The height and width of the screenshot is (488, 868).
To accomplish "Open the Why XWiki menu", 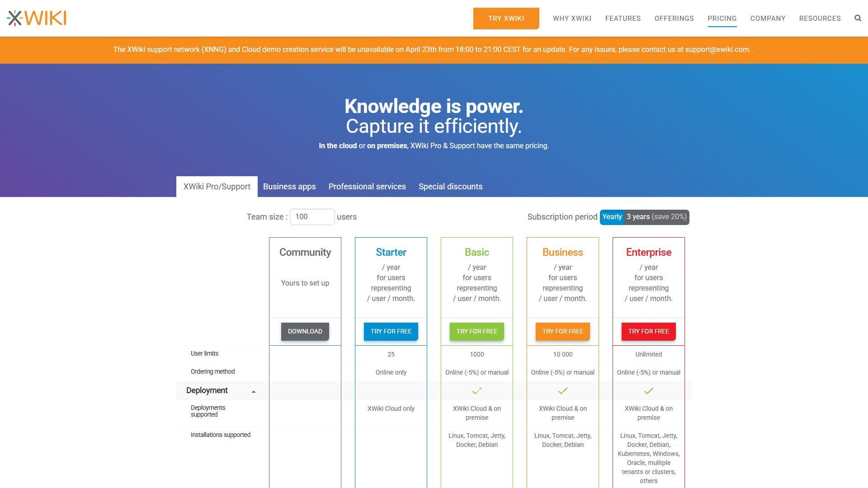I will 572,19.
